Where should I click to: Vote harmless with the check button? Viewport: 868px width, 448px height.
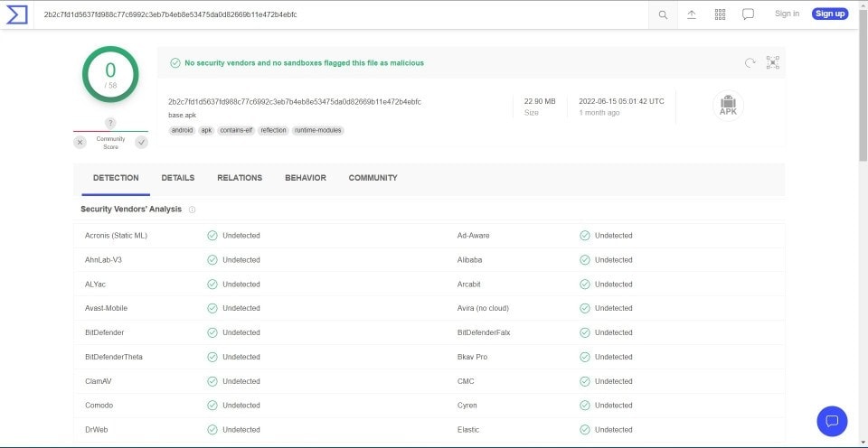(x=142, y=143)
